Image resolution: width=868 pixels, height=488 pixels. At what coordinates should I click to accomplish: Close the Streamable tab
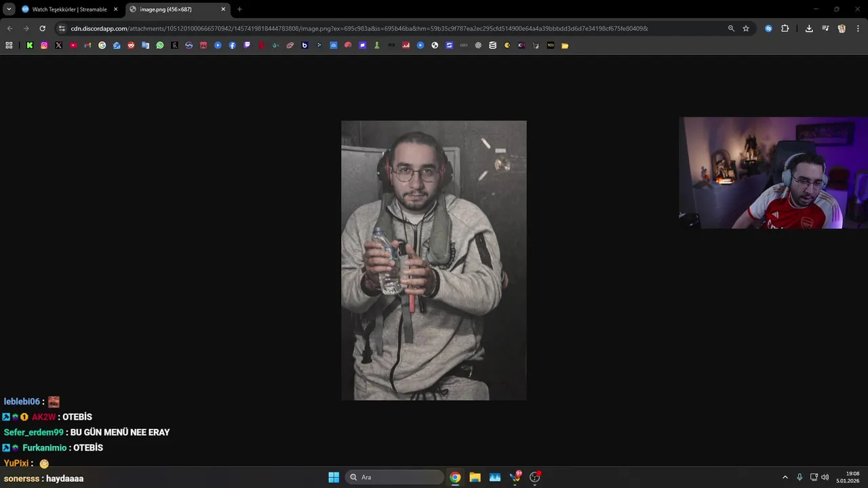(116, 9)
